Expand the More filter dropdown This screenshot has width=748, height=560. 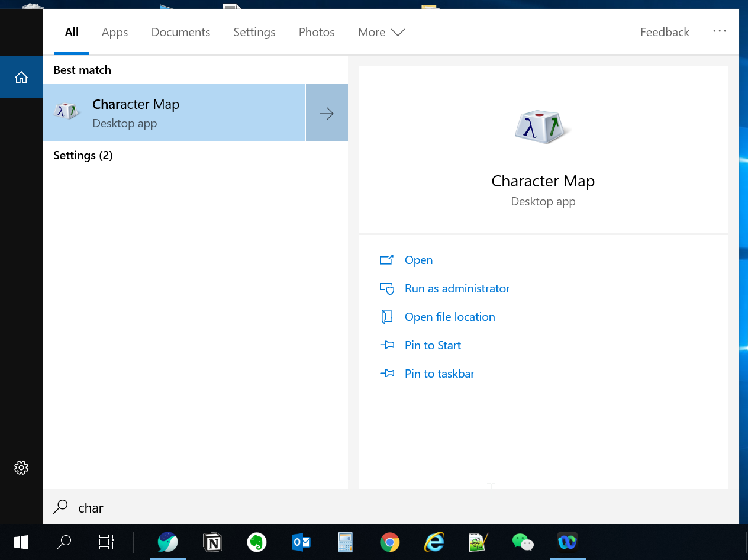[381, 33]
